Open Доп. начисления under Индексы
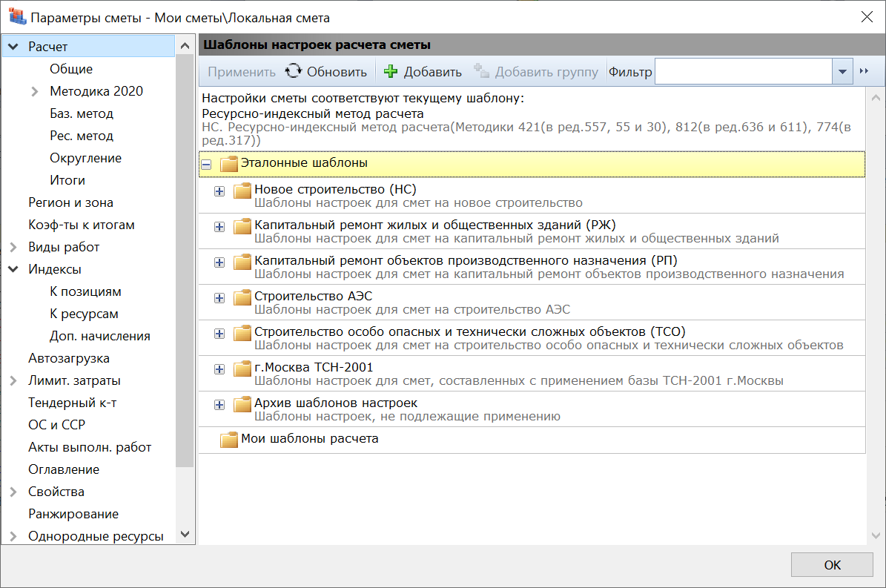Image resolution: width=886 pixels, height=588 pixels. [x=100, y=336]
